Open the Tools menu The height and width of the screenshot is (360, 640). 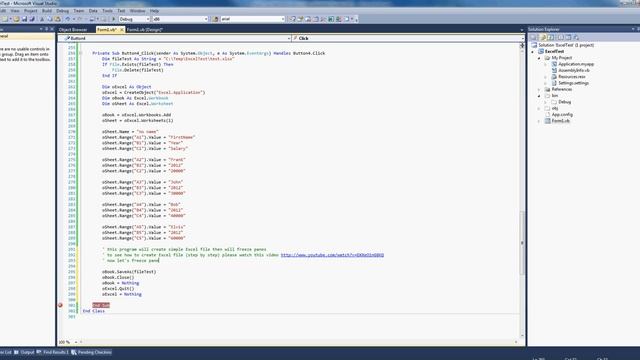(x=107, y=11)
